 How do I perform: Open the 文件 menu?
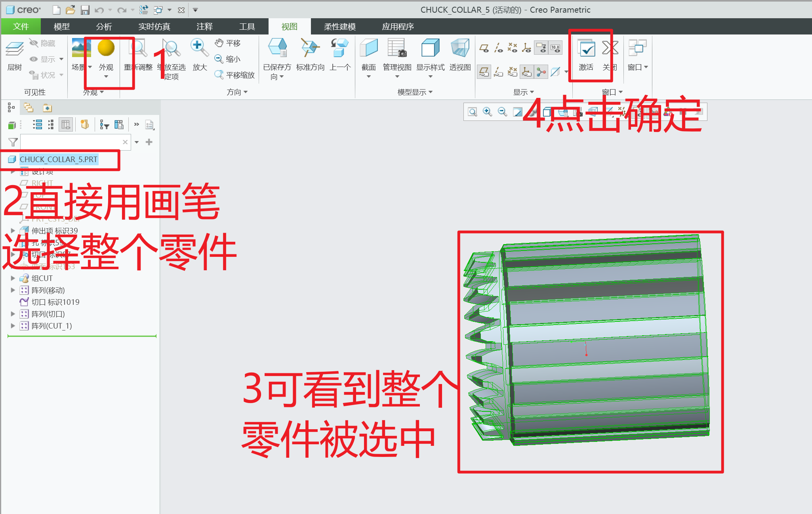coord(21,27)
